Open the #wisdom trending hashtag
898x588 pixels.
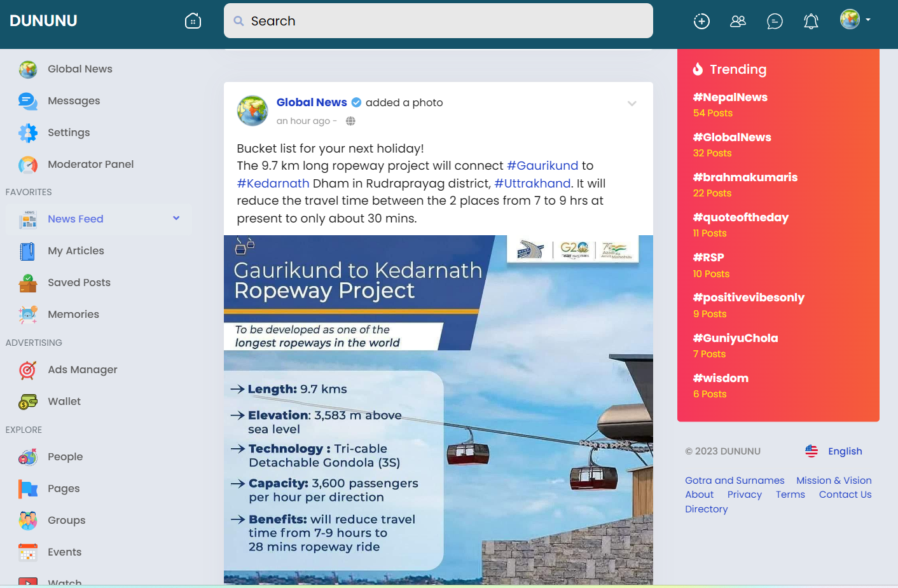(x=721, y=378)
